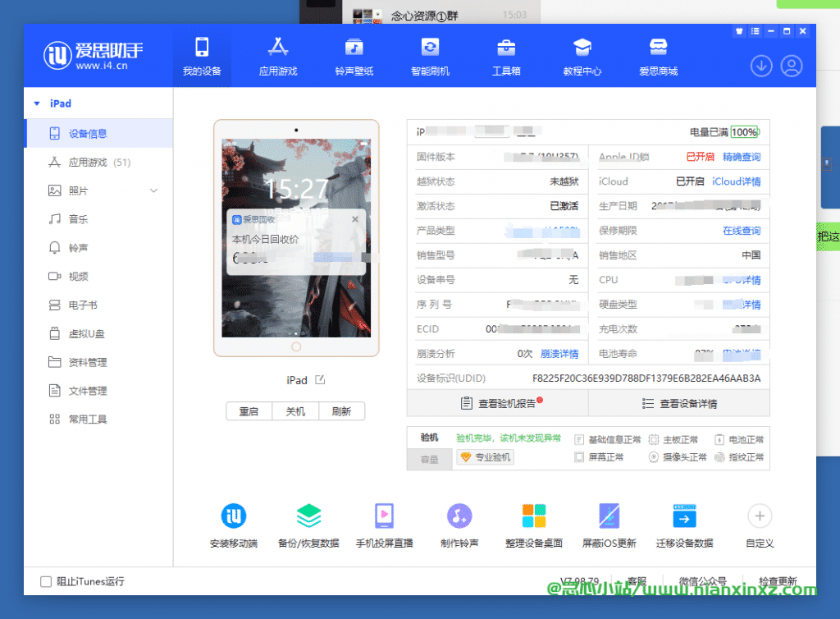Click the 自定义 plus button

pyautogui.click(x=760, y=516)
